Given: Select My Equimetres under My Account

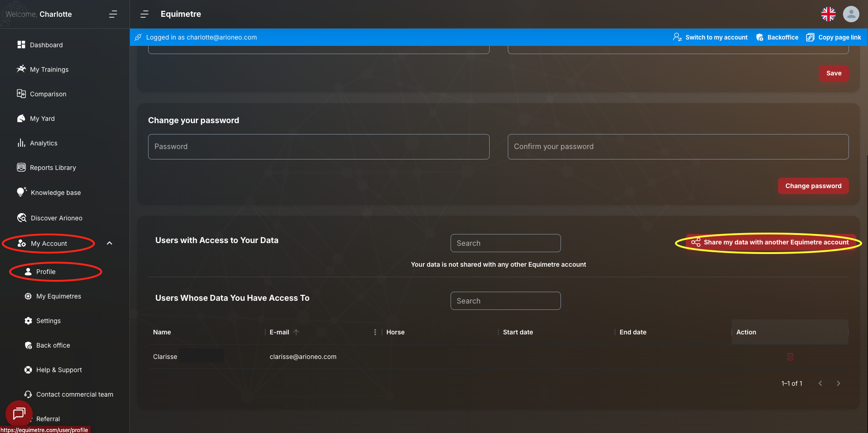Looking at the screenshot, I should pos(59,296).
